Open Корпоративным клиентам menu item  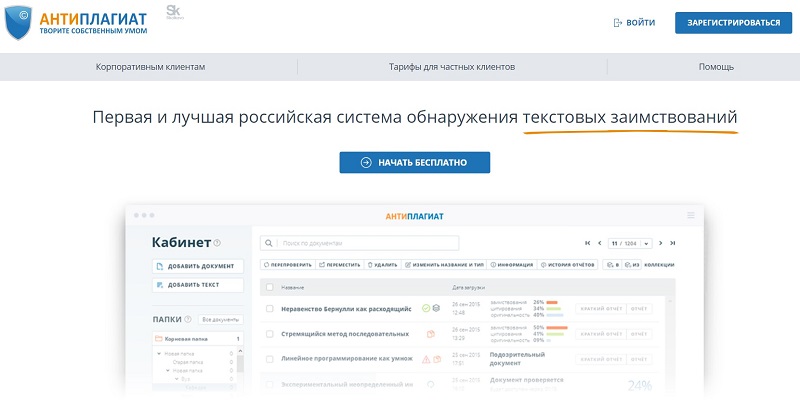pyautogui.click(x=151, y=67)
